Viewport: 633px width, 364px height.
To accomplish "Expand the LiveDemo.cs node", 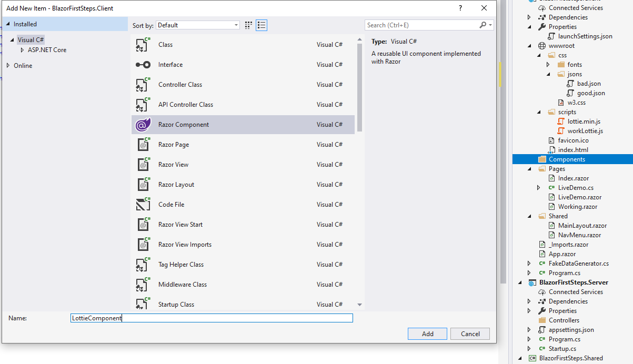I will click(538, 188).
